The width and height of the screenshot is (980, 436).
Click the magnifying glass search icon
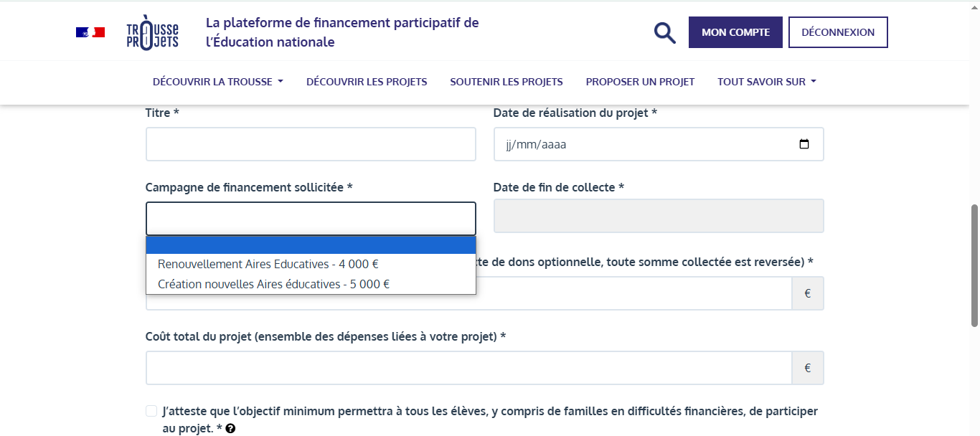[665, 32]
